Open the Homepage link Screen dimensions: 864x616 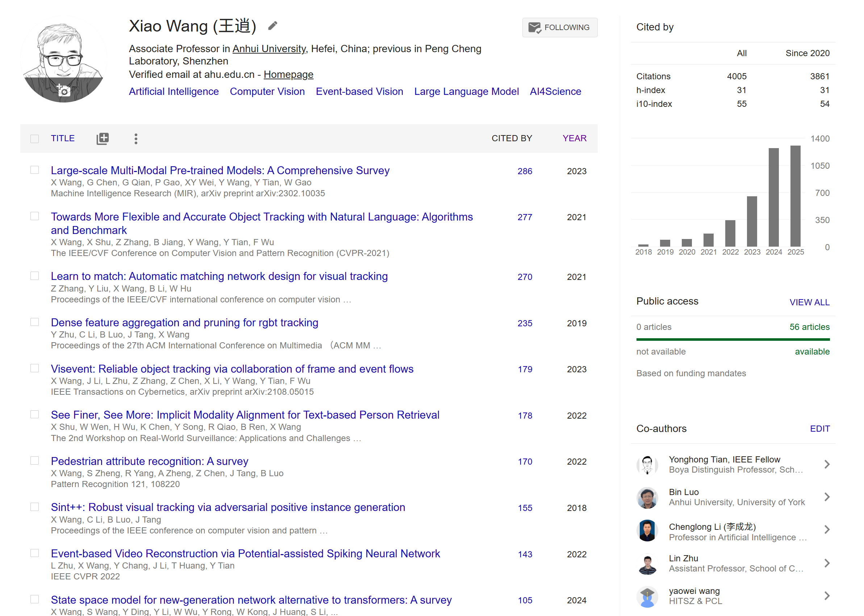[288, 74]
